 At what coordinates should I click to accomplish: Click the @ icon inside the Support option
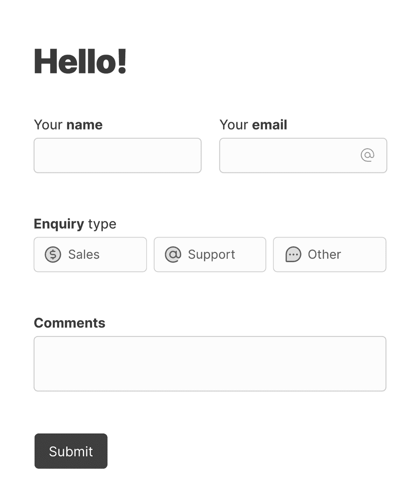[173, 254]
